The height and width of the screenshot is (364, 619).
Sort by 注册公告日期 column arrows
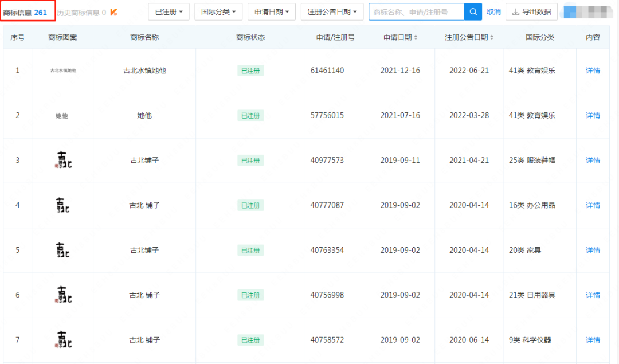[491, 38]
